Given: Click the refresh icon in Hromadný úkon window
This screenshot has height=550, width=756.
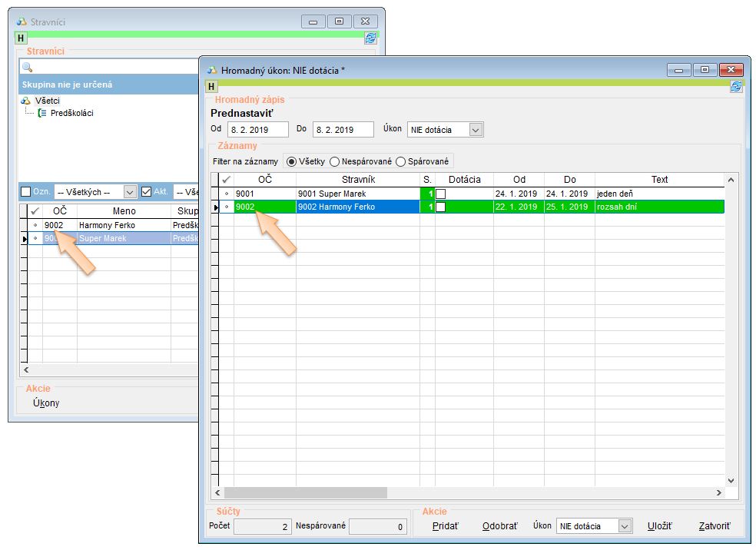Looking at the screenshot, I should [x=736, y=87].
